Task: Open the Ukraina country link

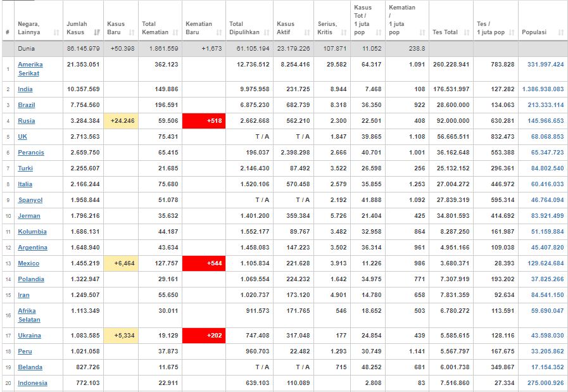Action: coord(29,336)
